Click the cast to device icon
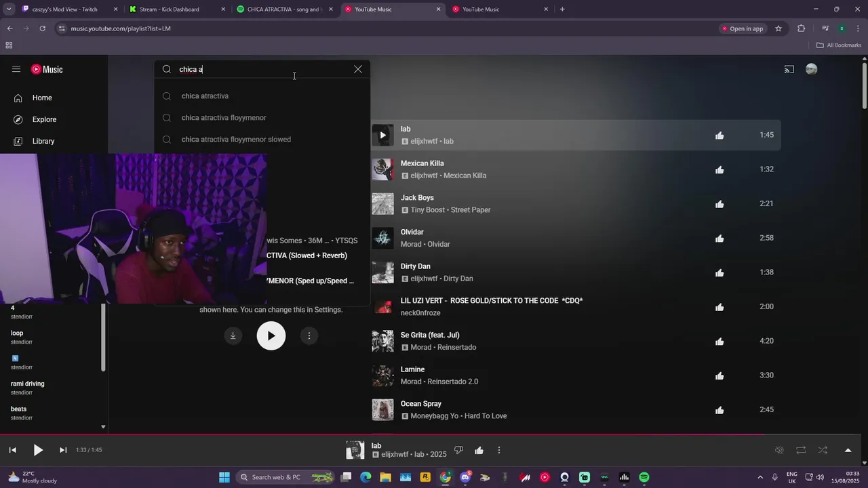The height and width of the screenshot is (488, 868). 789,69
